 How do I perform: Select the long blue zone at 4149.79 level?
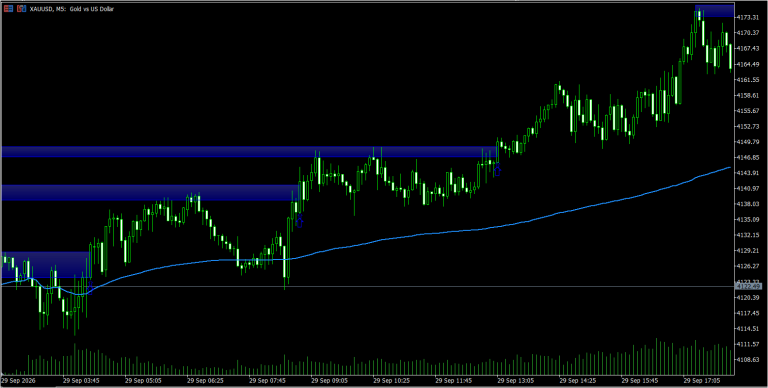click(x=250, y=152)
